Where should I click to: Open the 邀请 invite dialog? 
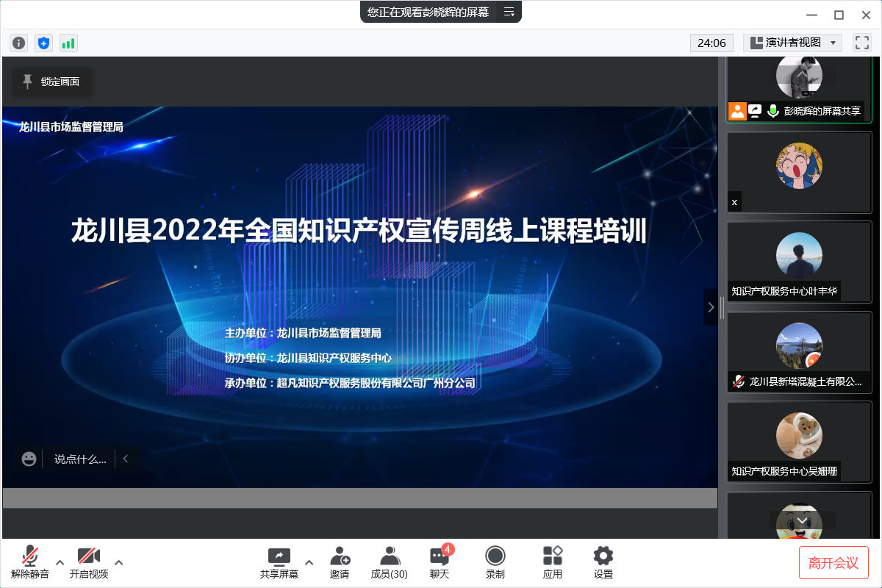tap(340, 562)
